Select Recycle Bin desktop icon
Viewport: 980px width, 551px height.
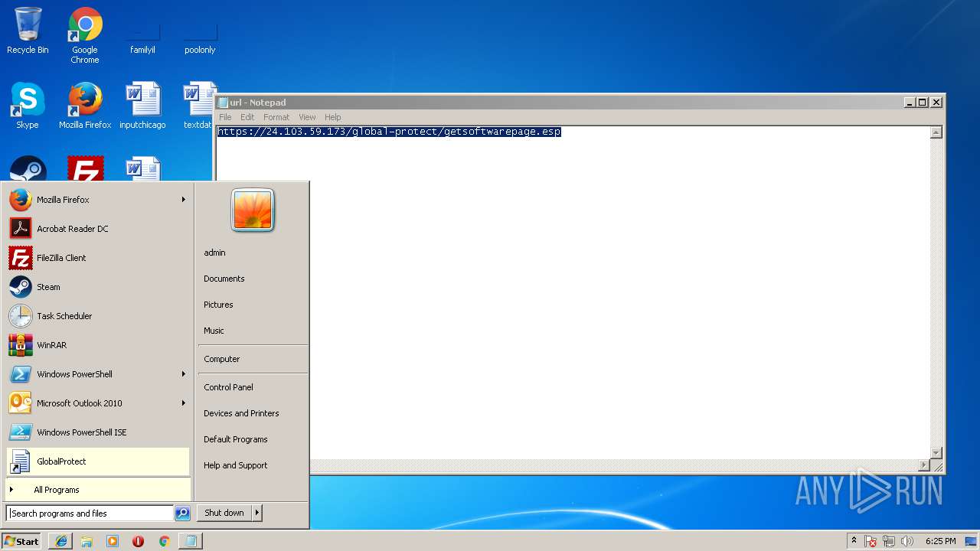click(x=28, y=31)
